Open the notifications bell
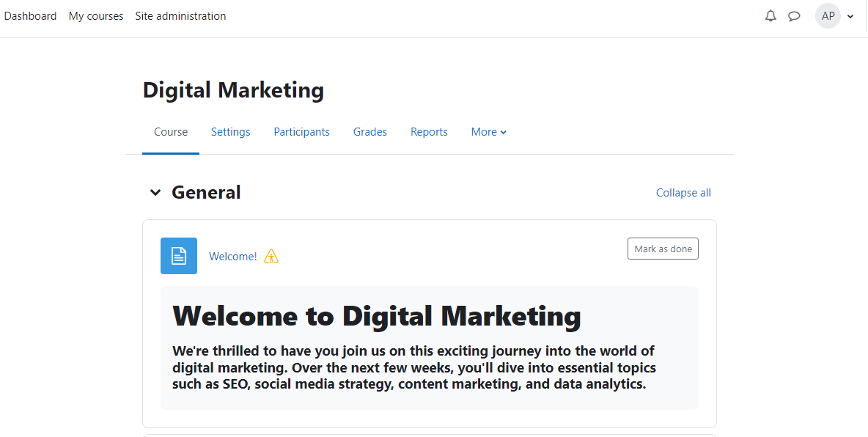Viewport: 868px width, 437px height. (770, 16)
